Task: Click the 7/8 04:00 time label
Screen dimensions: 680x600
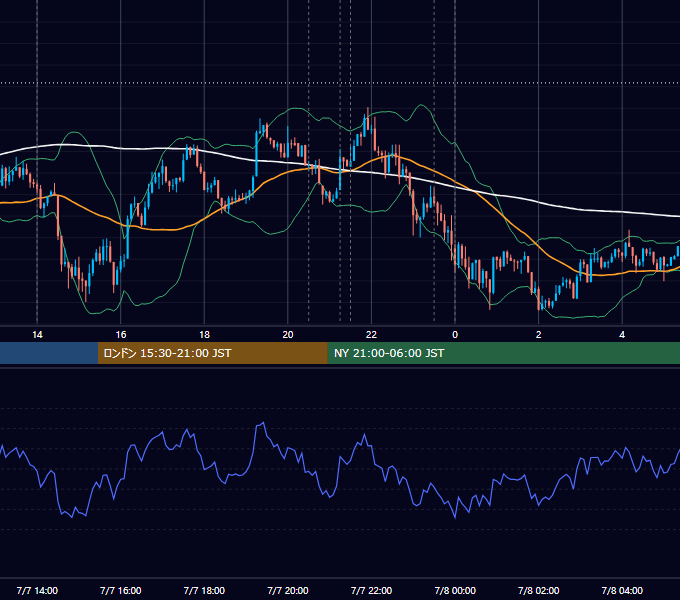Action: pyautogui.click(x=622, y=590)
